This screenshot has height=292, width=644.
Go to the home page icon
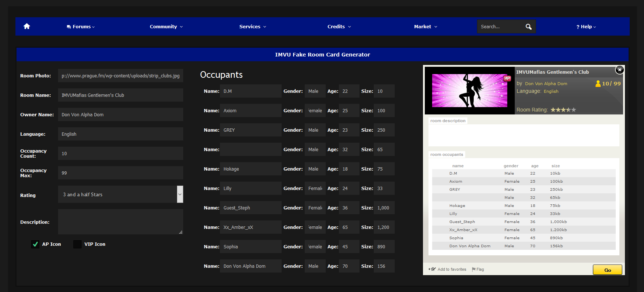pyautogui.click(x=26, y=26)
